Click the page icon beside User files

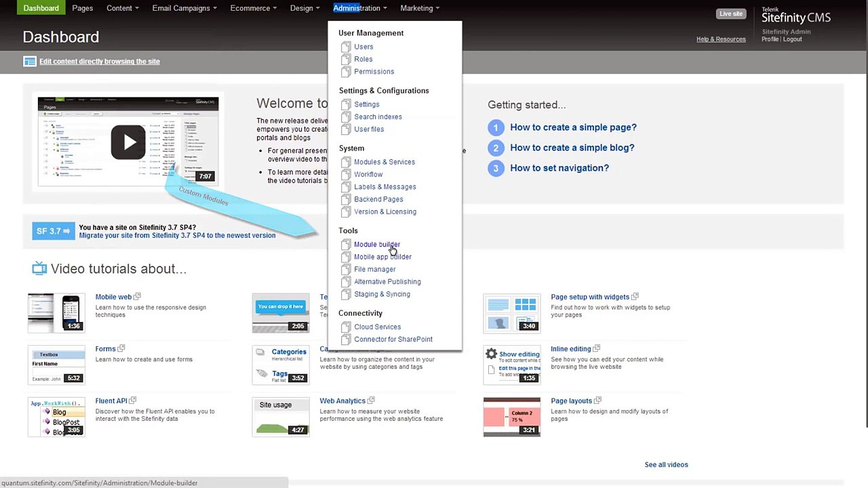346,129
